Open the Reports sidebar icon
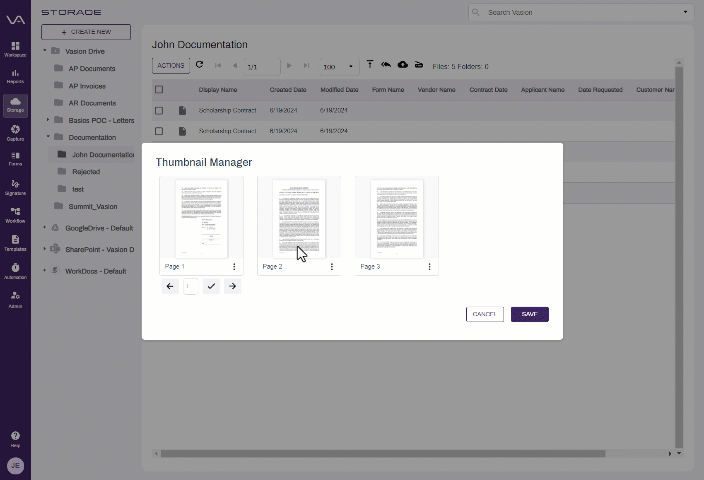Screen dimensions: 704x480 (15, 76)
